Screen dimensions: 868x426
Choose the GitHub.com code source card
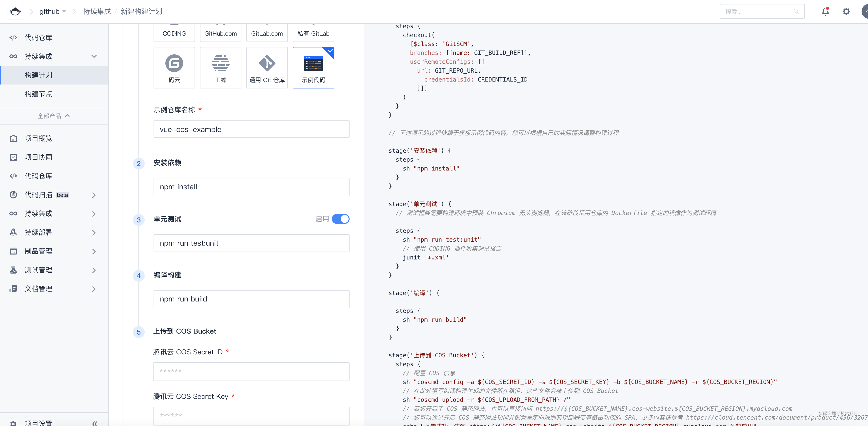[221, 33]
